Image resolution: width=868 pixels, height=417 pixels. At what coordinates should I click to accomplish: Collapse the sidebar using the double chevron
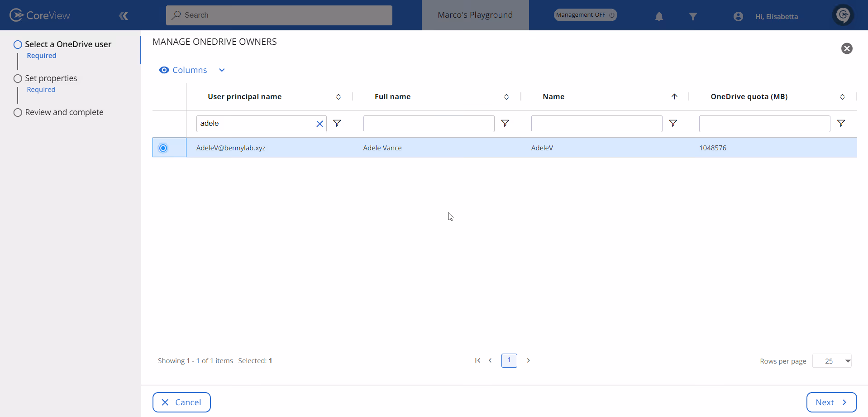click(124, 15)
